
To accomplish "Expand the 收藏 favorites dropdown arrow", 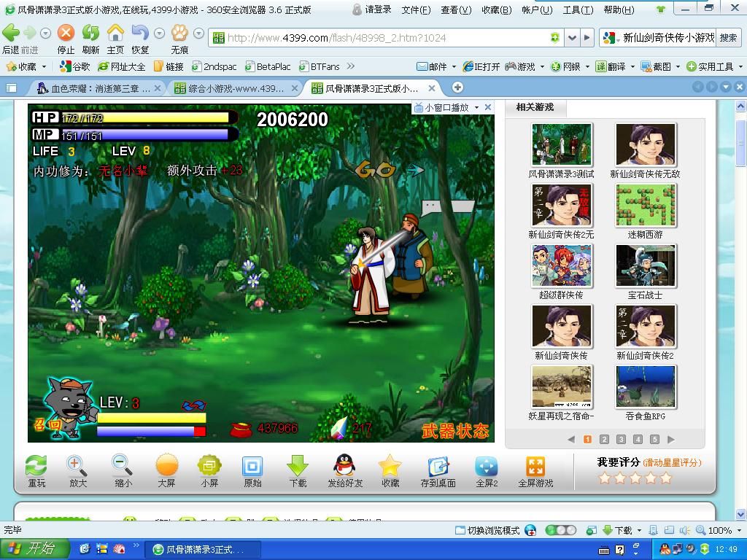I will point(44,66).
